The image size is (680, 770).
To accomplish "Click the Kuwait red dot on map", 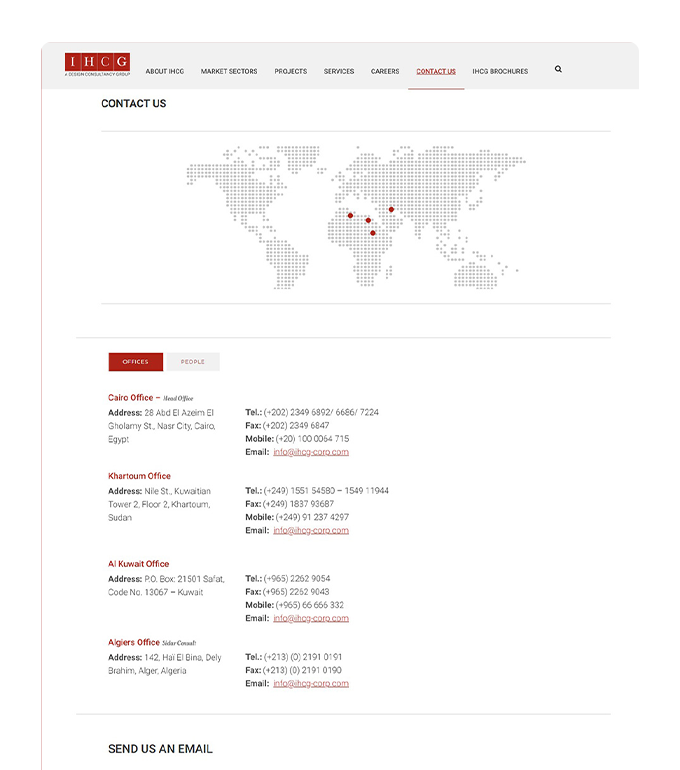I will [391, 210].
